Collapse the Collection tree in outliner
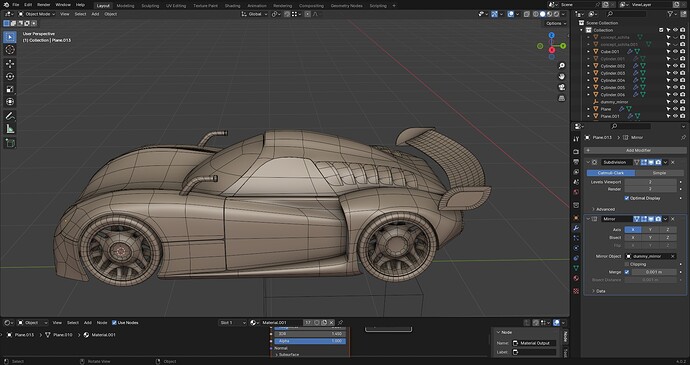The height and width of the screenshot is (365, 690). tap(582, 30)
